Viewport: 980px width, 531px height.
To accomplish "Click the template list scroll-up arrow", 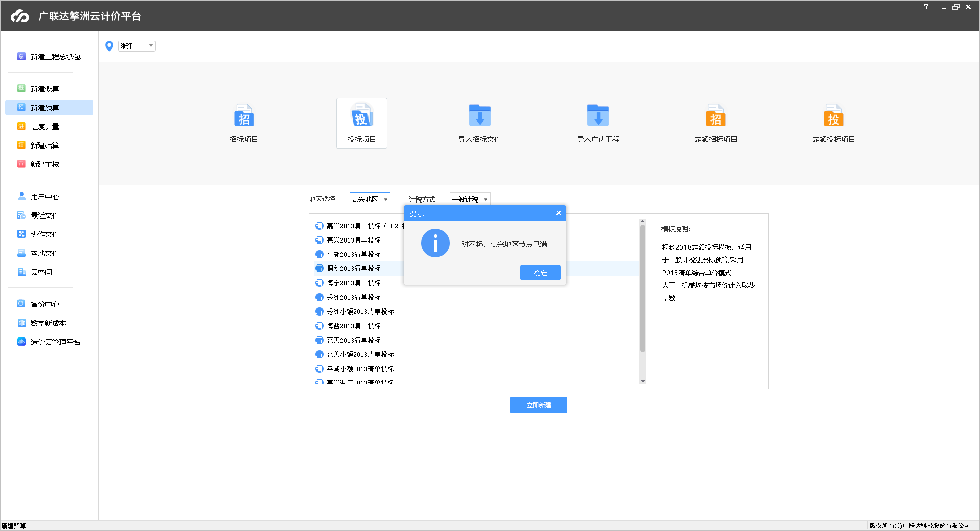I will pyautogui.click(x=642, y=221).
